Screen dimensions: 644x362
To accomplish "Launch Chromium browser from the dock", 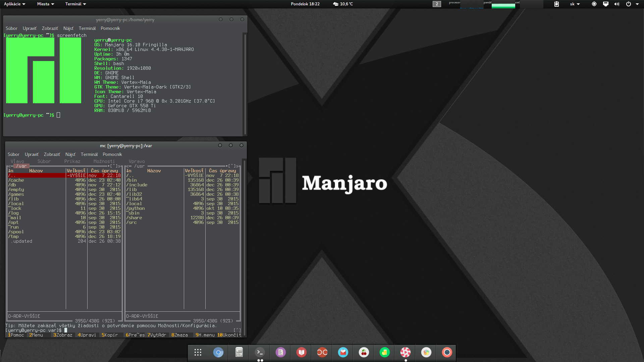I will pyautogui.click(x=218, y=352).
